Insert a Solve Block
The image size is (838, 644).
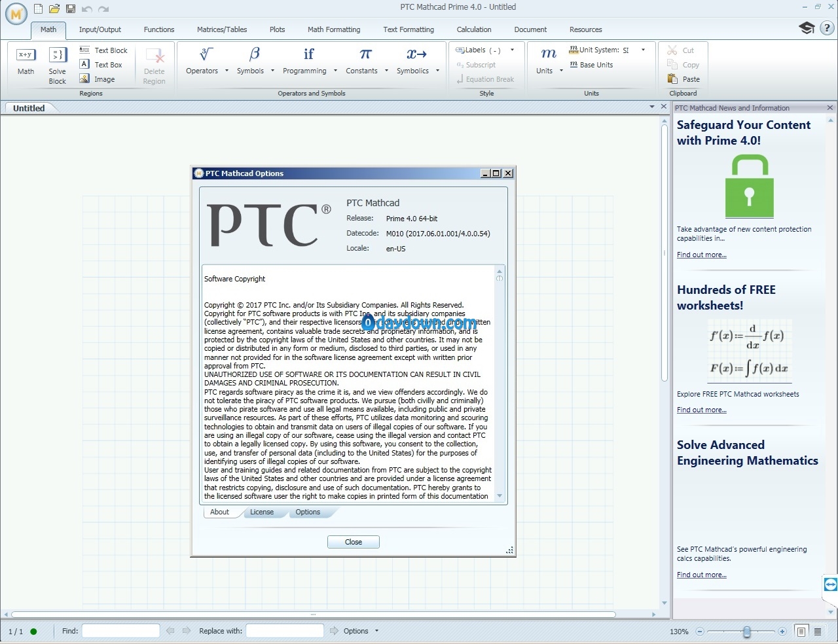click(58, 65)
